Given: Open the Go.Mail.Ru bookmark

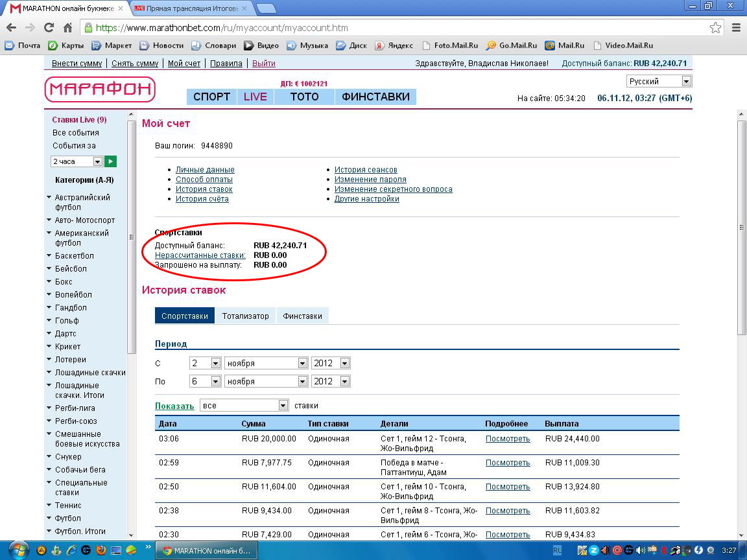Looking at the screenshot, I should [x=511, y=45].
